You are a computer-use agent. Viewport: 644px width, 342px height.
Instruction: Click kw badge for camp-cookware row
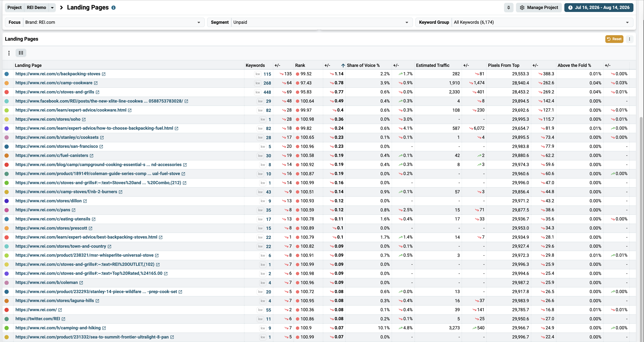point(258,83)
